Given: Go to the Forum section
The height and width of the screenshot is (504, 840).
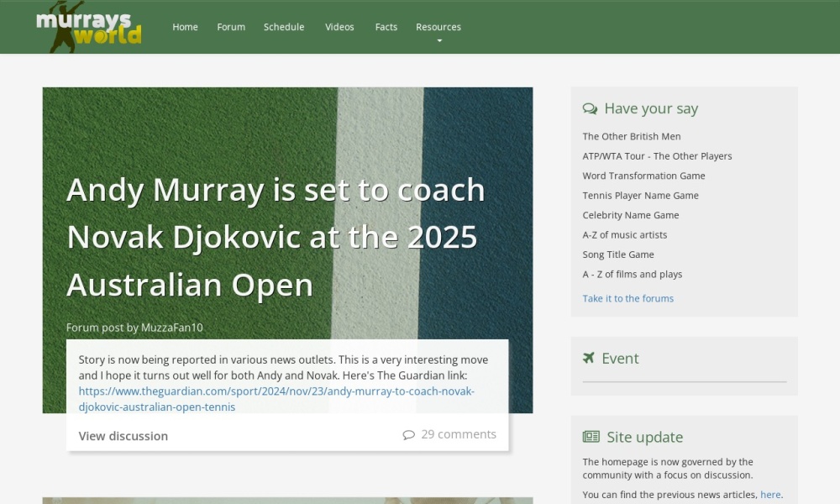Looking at the screenshot, I should [231, 27].
